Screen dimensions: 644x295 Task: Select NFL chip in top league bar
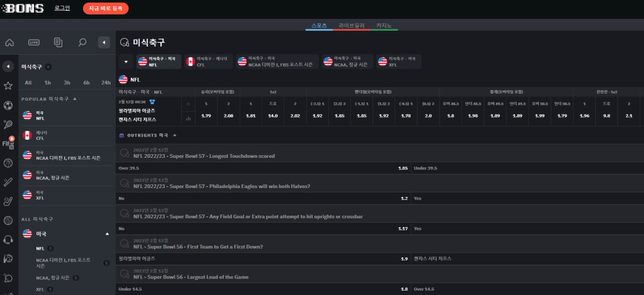[x=159, y=62]
